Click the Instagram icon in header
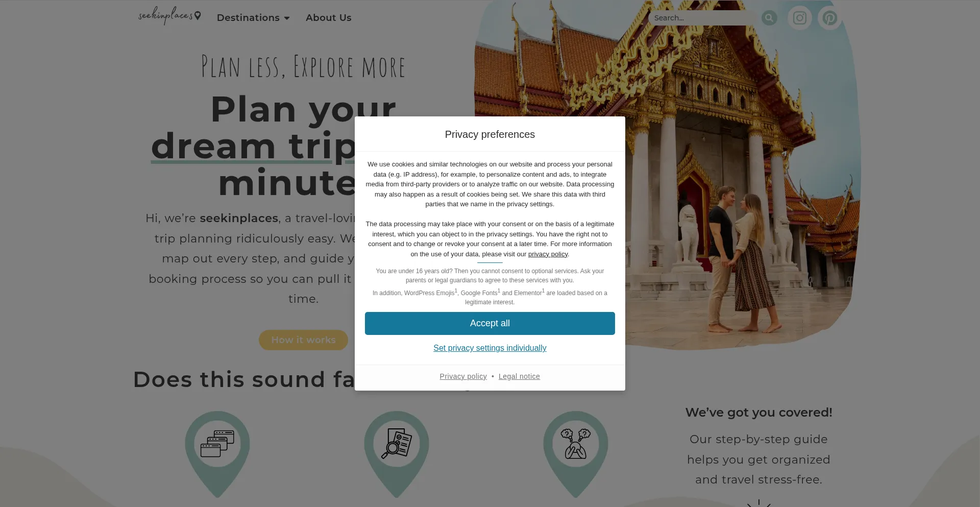The width and height of the screenshot is (980, 507). (x=799, y=18)
